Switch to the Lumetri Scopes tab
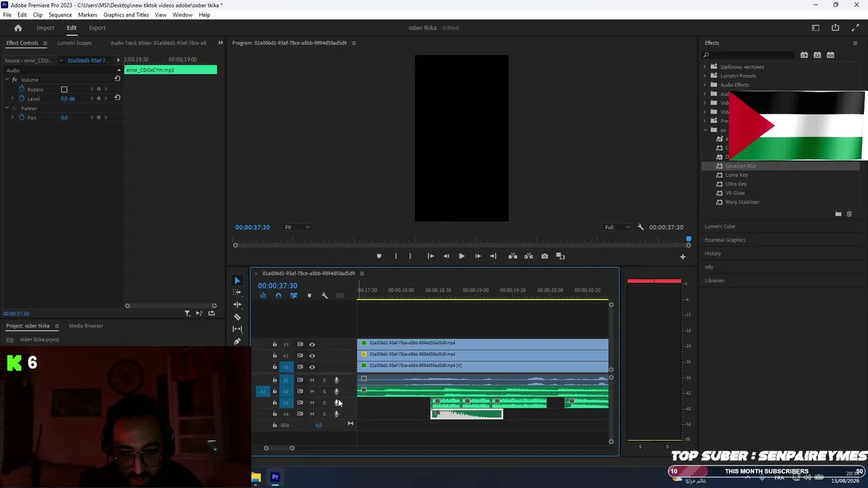 point(75,43)
